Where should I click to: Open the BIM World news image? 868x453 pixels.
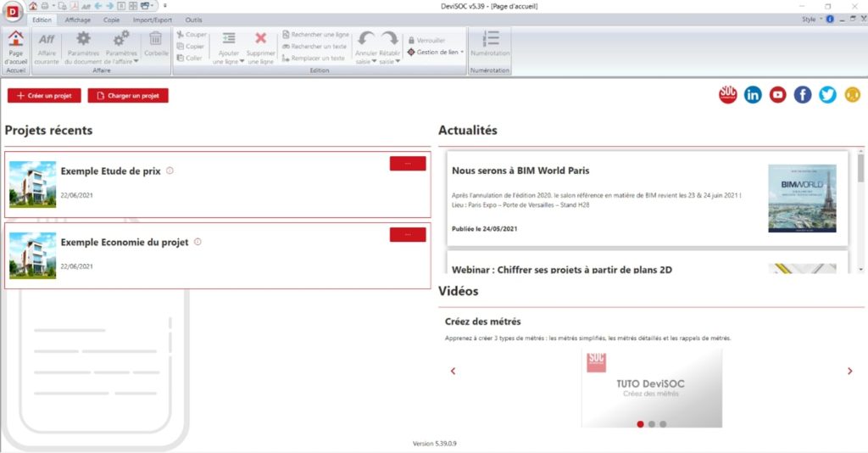[x=802, y=199]
